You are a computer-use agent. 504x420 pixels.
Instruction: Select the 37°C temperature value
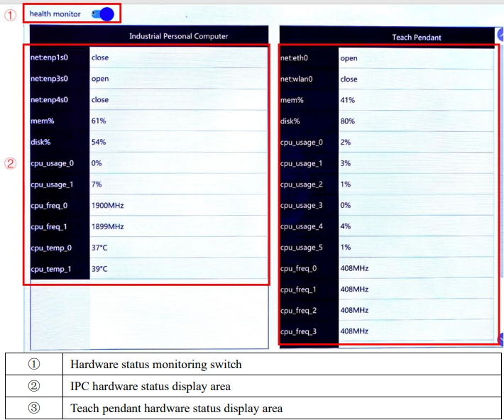click(x=99, y=248)
